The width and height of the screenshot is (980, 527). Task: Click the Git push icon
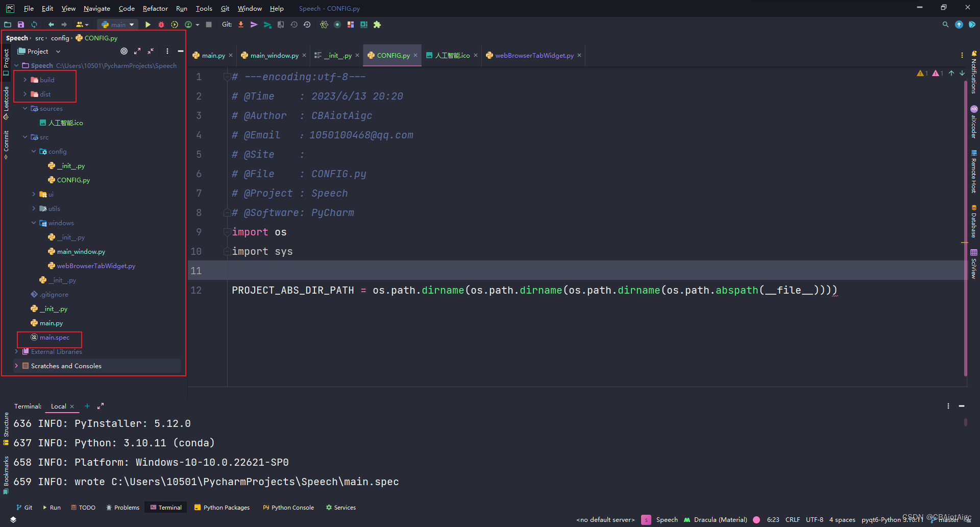pyautogui.click(x=267, y=25)
